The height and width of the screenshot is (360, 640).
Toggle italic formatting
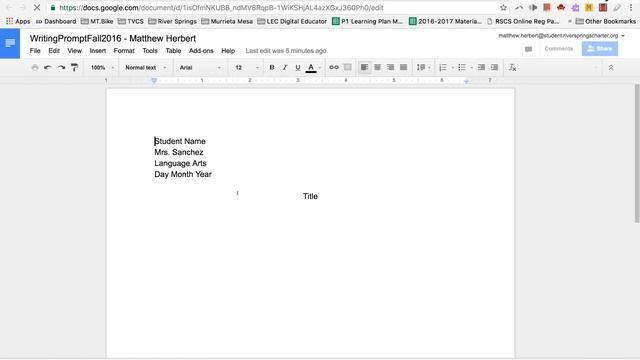pyautogui.click(x=285, y=68)
